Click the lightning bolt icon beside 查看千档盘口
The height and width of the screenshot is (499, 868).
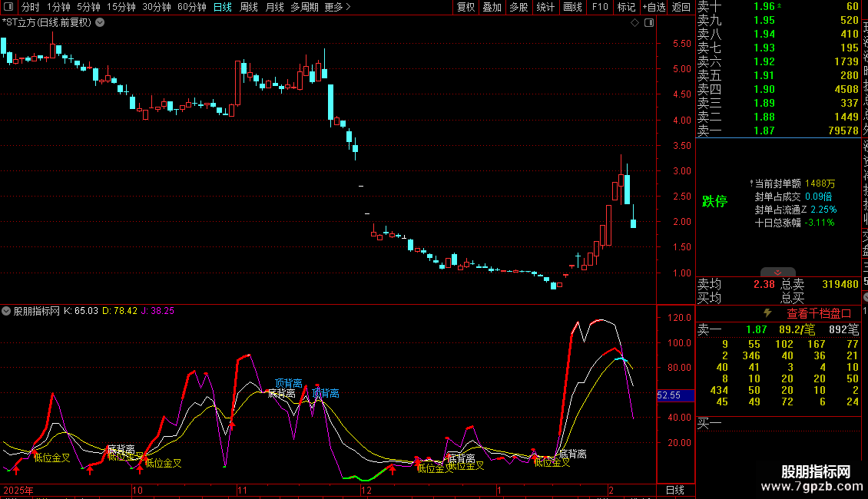(767, 313)
